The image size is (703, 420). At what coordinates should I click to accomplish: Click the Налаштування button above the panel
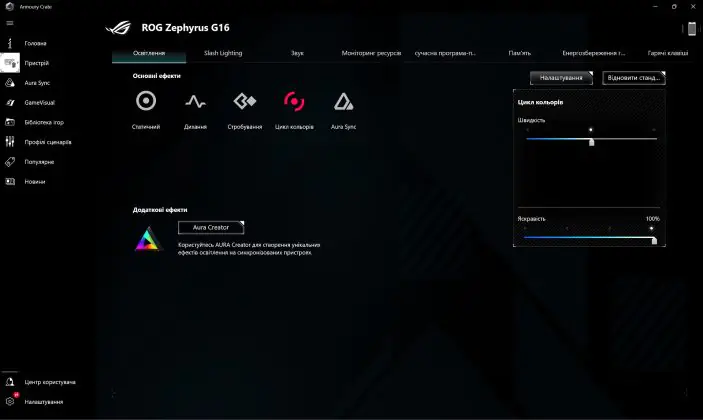tap(561, 78)
